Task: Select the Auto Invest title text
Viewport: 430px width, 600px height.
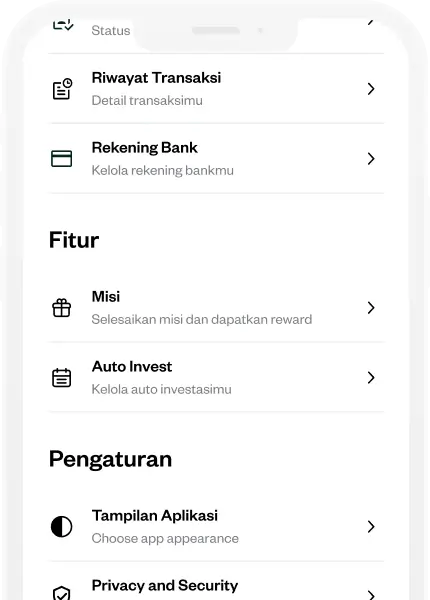Action: 132,367
